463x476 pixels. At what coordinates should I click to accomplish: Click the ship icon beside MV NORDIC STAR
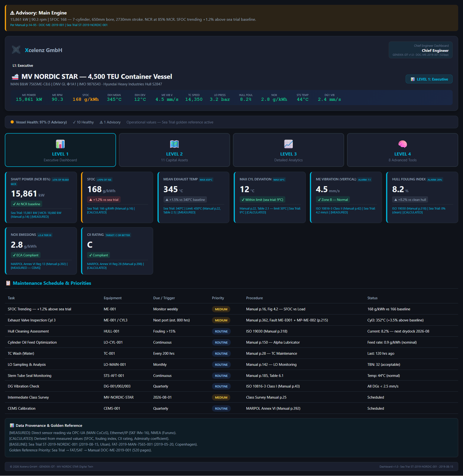(15, 77)
